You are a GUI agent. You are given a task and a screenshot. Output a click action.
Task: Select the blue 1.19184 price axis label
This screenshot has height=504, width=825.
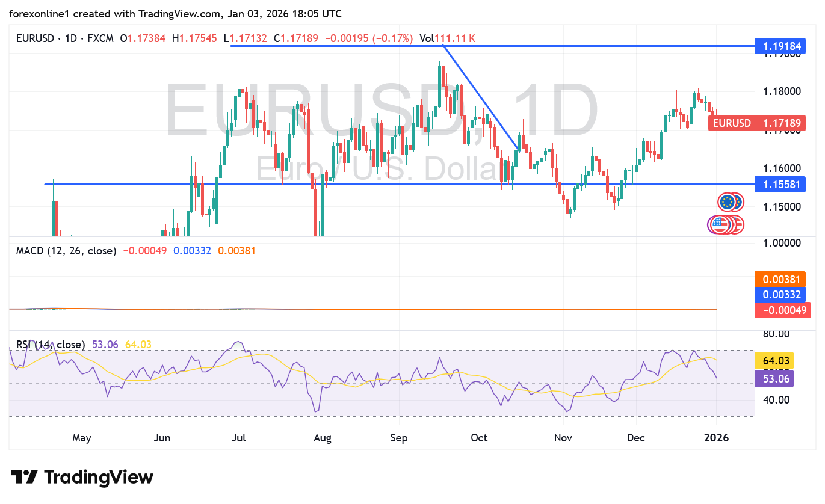pos(781,46)
